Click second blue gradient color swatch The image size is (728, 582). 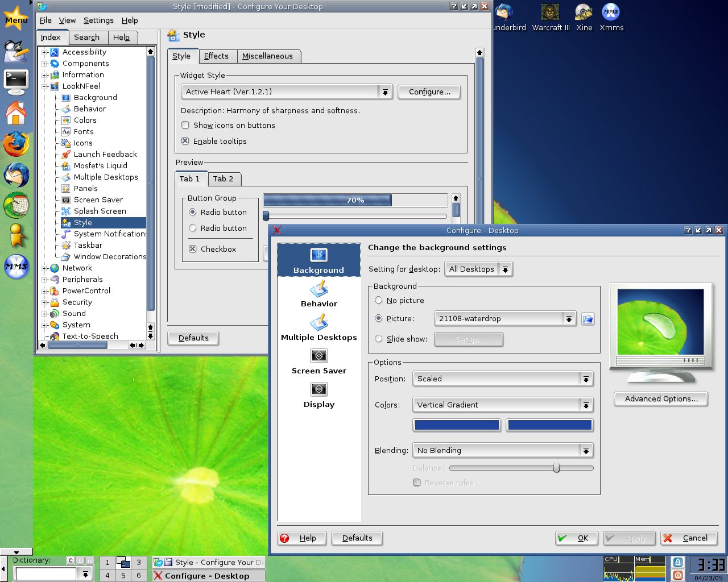[549, 425]
